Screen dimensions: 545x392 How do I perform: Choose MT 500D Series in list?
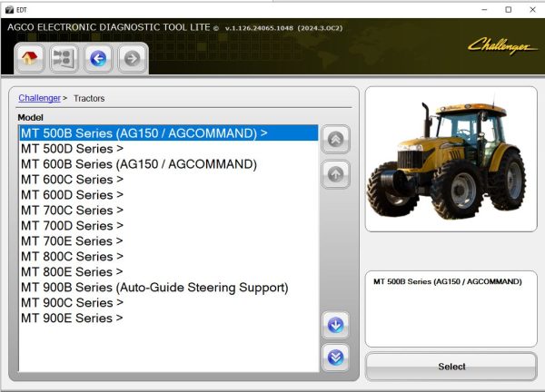169,149
